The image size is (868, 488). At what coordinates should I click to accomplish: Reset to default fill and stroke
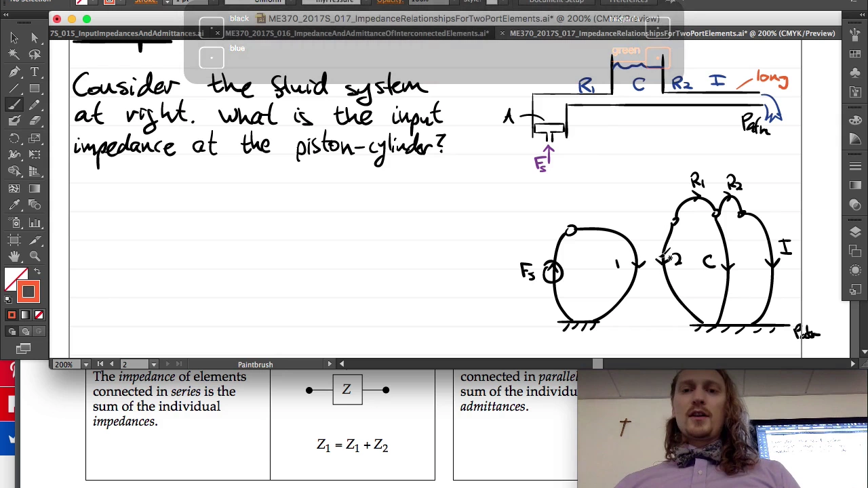point(7,300)
